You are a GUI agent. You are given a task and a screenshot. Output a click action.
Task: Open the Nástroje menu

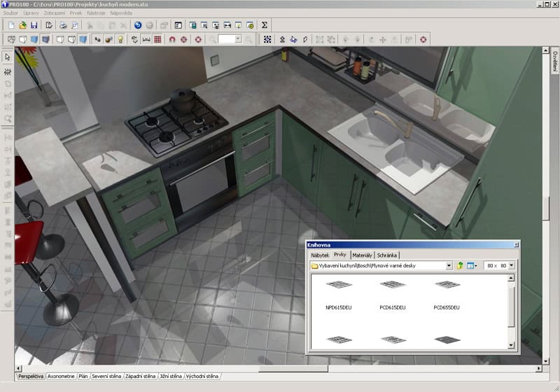tap(97, 13)
